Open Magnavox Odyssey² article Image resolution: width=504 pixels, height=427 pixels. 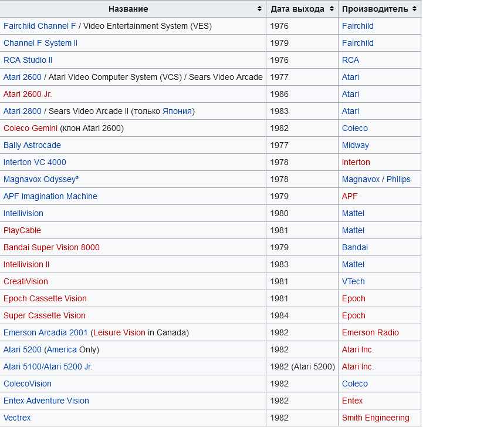(x=41, y=180)
